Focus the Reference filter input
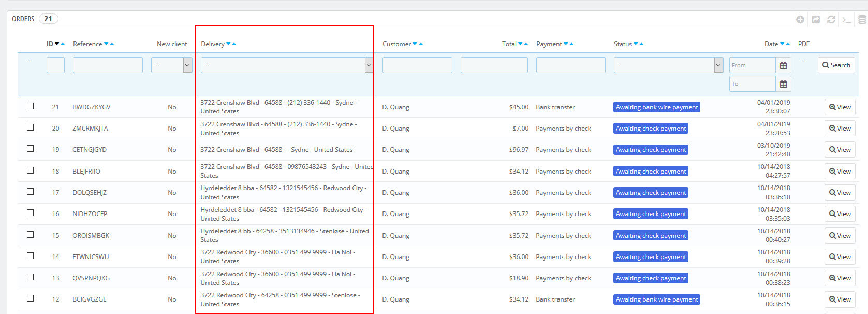This screenshot has height=314, width=868. pyautogui.click(x=108, y=65)
